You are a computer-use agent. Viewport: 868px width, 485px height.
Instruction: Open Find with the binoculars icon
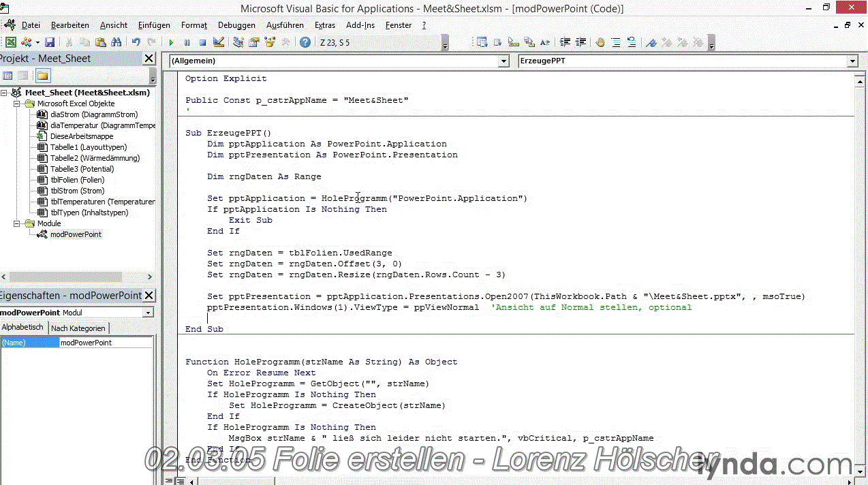(116, 42)
